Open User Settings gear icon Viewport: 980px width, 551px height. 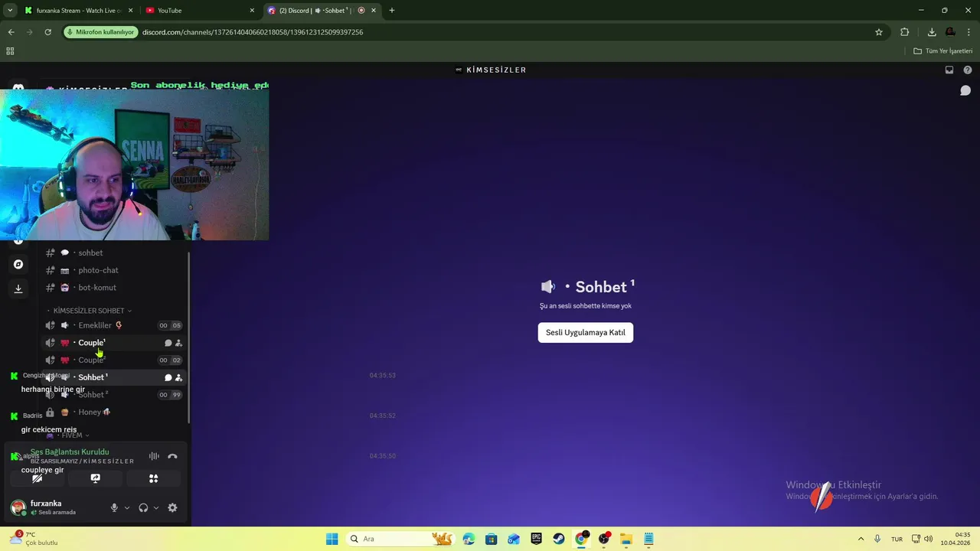(172, 507)
